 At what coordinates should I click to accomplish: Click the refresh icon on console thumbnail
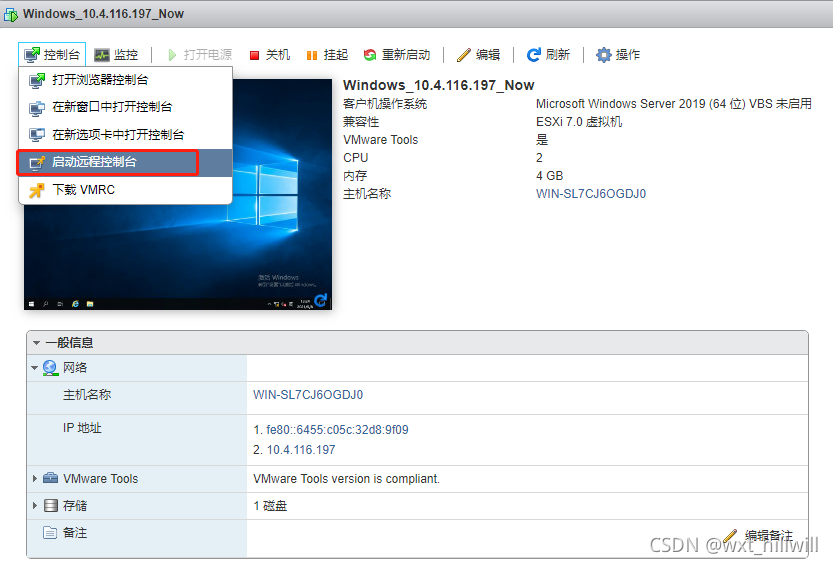pos(320,301)
